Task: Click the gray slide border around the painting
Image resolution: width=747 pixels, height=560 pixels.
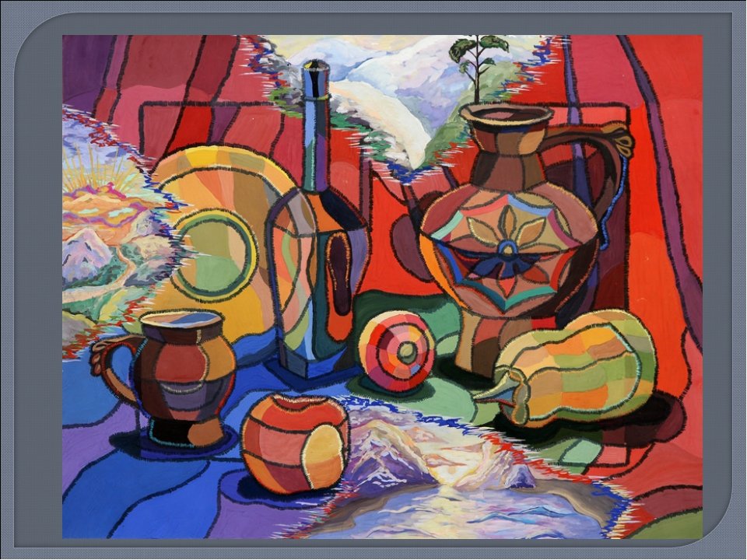Action: pyautogui.click(x=31, y=280)
